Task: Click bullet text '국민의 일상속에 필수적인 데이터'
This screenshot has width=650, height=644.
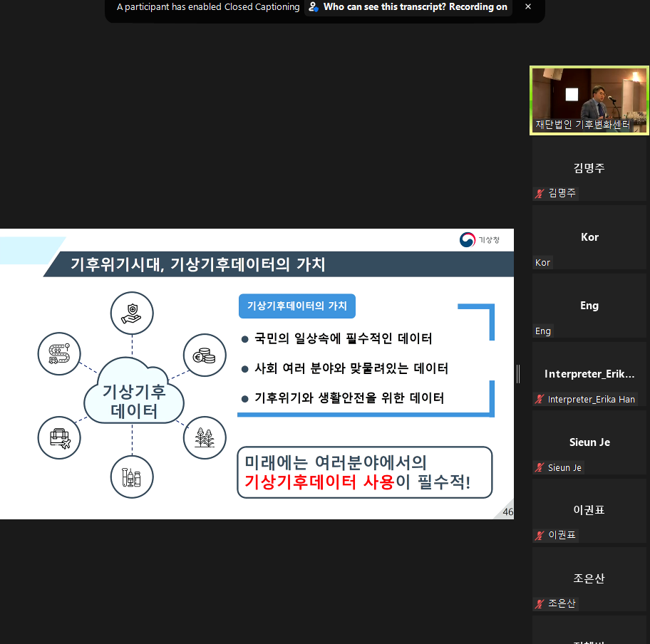Action: [344, 338]
